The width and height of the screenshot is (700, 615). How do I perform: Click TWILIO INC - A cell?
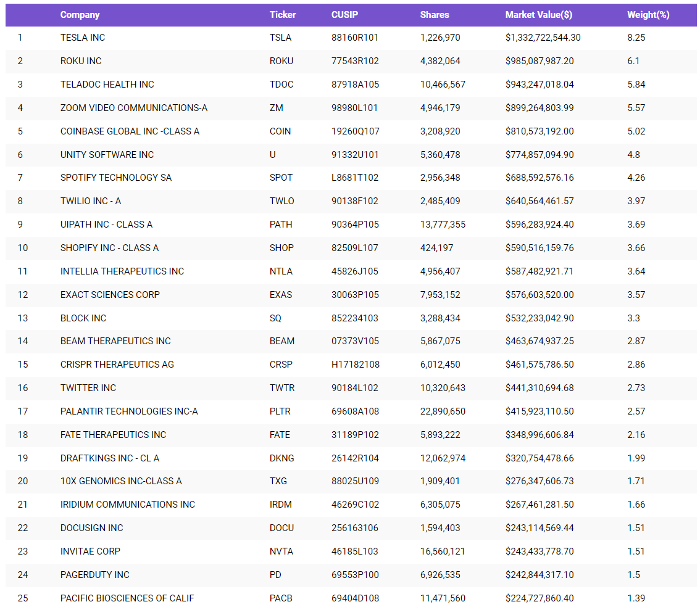tap(91, 200)
